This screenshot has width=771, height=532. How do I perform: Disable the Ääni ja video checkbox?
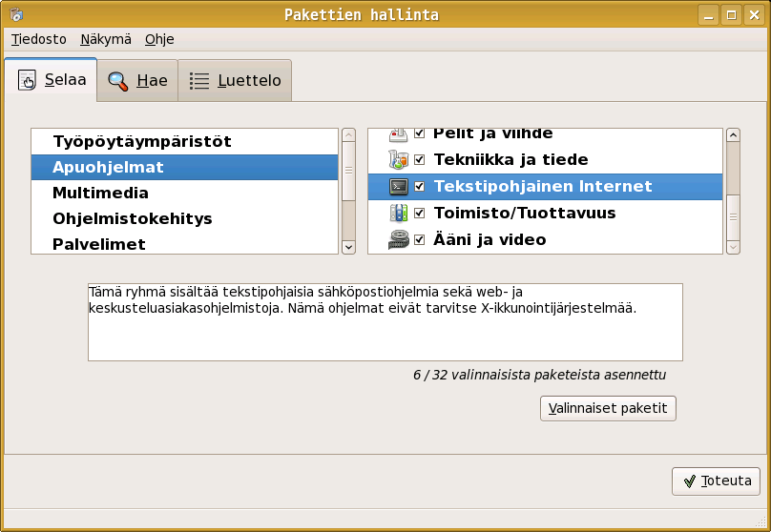420,239
